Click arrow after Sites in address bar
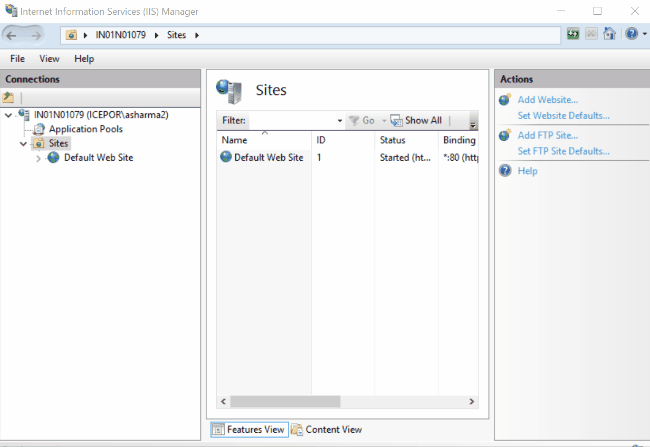This screenshot has width=650, height=447. tap(197, 35)
